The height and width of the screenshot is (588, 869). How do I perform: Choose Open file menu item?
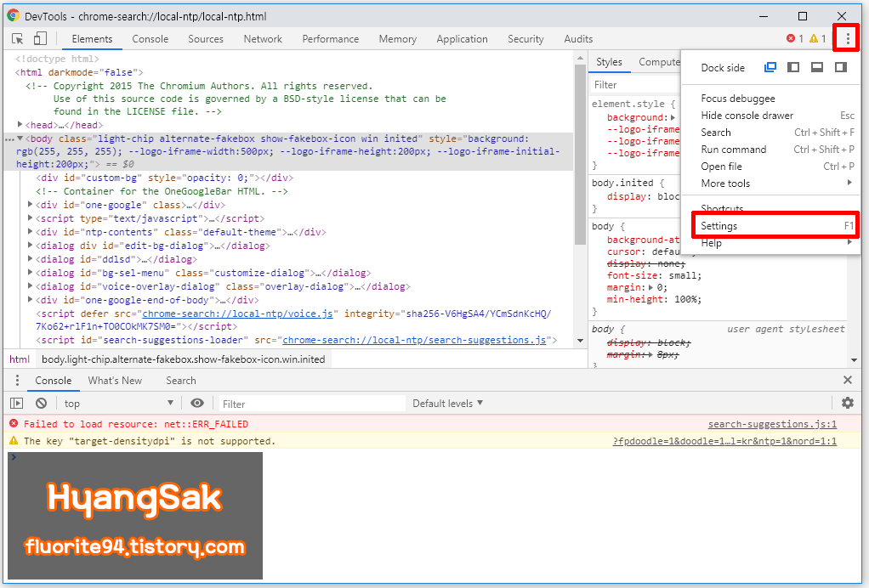[x=770, y=166]
